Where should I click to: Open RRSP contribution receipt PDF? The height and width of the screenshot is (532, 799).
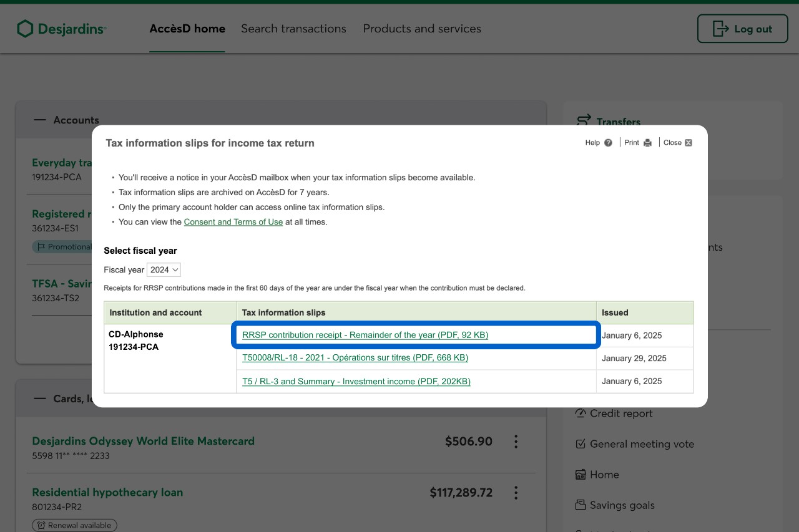[365, 335]
